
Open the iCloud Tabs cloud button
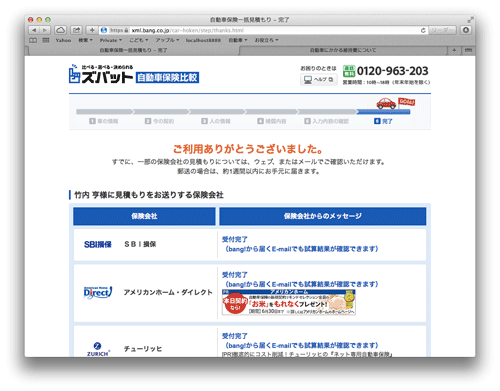click(x=60, y=30)
